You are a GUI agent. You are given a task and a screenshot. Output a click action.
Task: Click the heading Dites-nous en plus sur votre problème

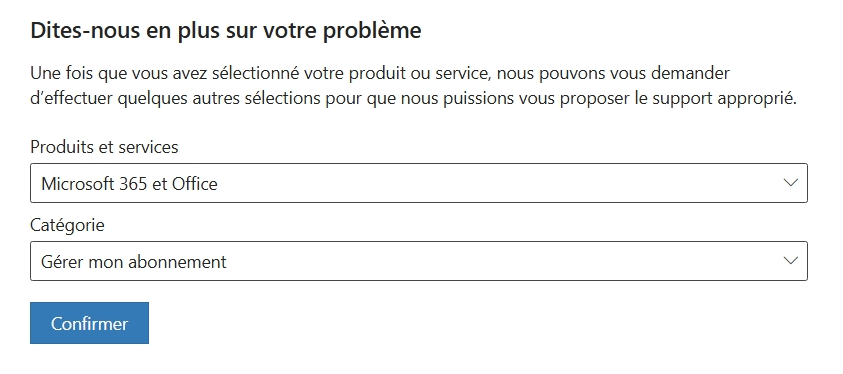(226, 31)
